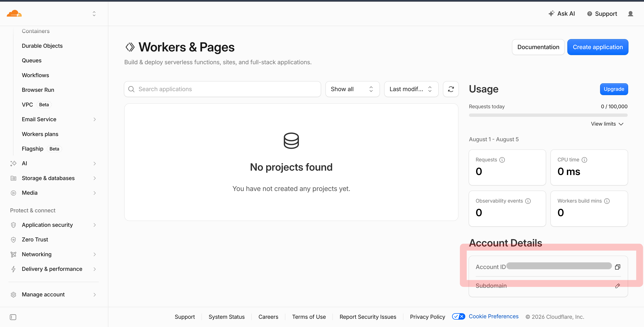
Task: Click the Subdomain label
Action: pos(491,286)
